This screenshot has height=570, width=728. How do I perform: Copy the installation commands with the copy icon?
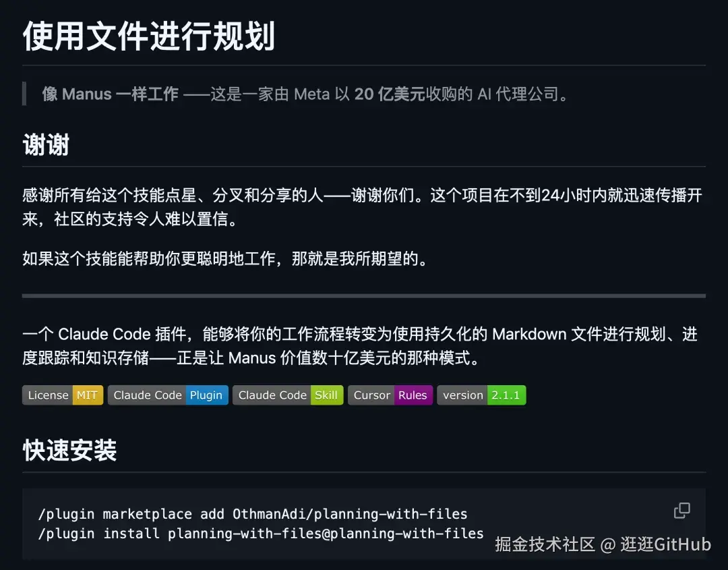(x=681, y=511)
